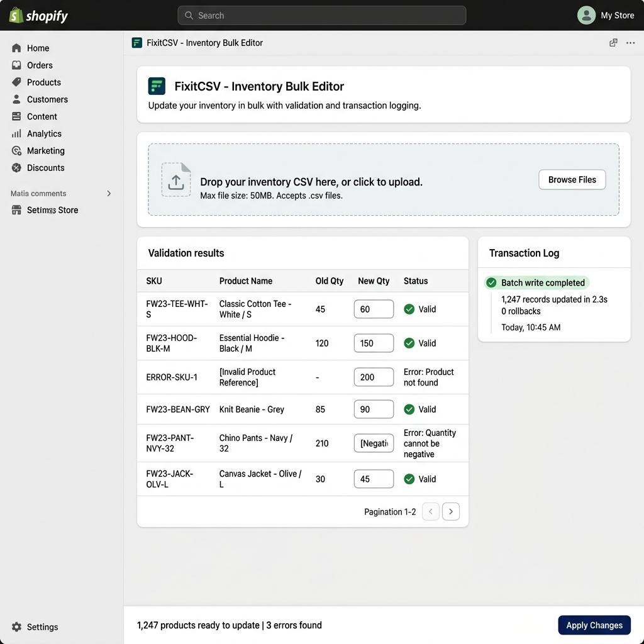
Task: Edit the [Negati quantity field
Action: (x=374, y=443)
